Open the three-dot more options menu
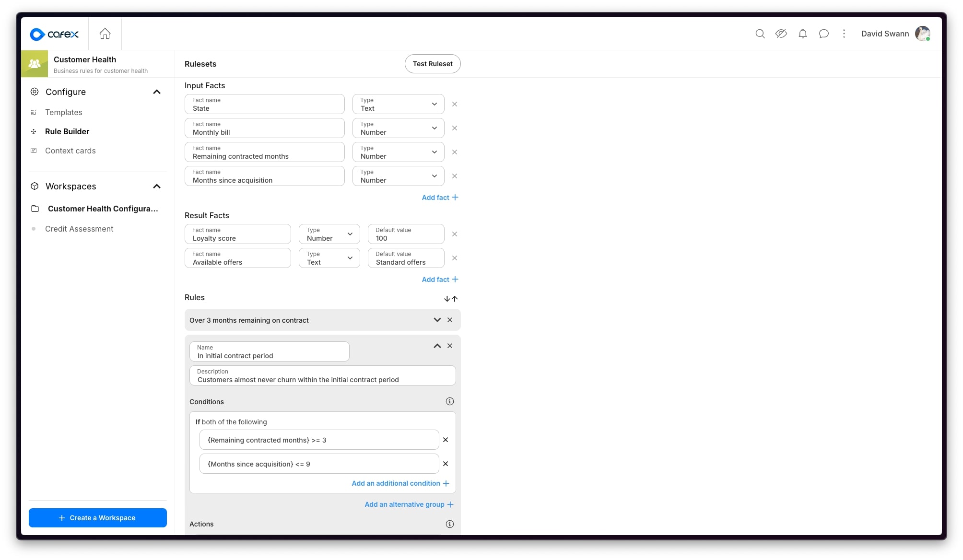This screenshot has height=560, width=963. pyautogui.click(x=844, y=34)
